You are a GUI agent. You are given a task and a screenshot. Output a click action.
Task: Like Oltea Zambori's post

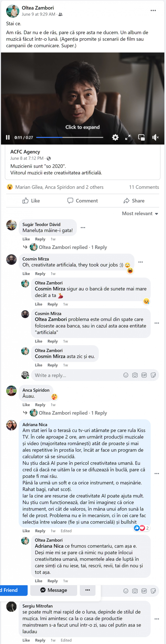(x=31, y=201)
